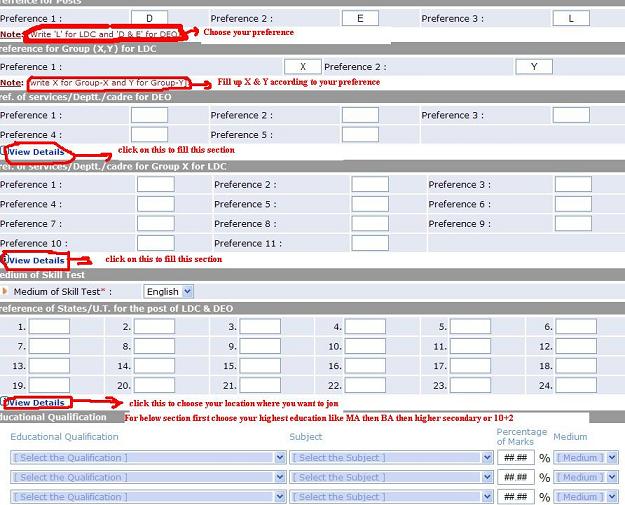Click States/U.T. preference box number 3
Screen dimensions: 625x505
point(260,326)
